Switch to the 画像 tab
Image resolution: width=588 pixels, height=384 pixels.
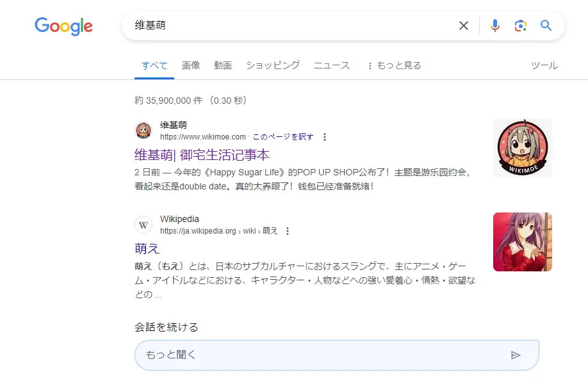191,65
